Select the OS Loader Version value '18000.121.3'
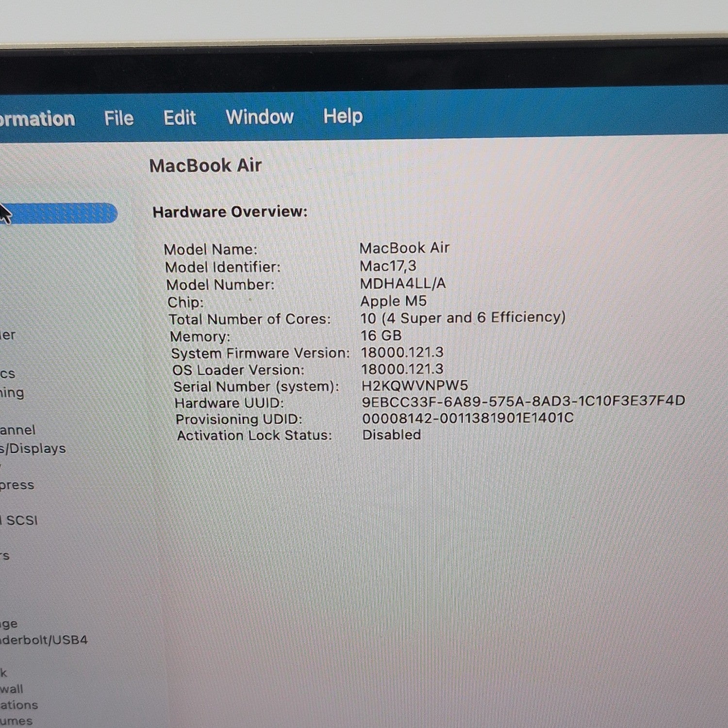The image size is (728, 728). click(402, 369)
